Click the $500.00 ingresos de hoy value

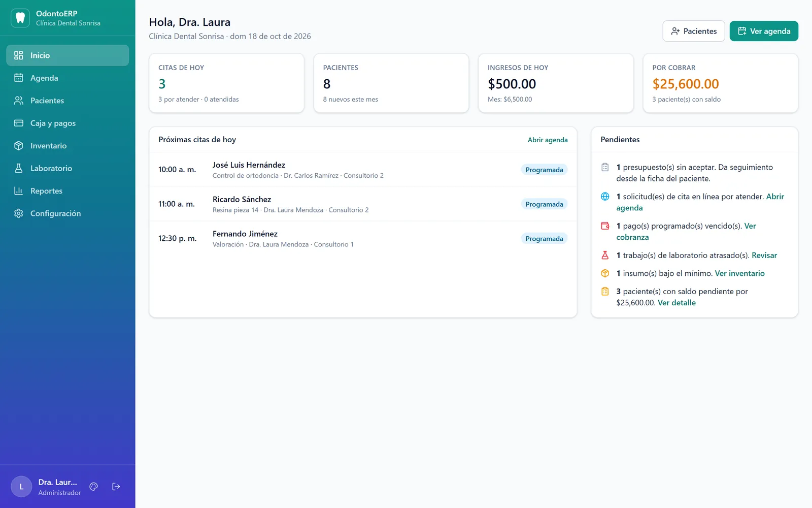tap(512, 84)
